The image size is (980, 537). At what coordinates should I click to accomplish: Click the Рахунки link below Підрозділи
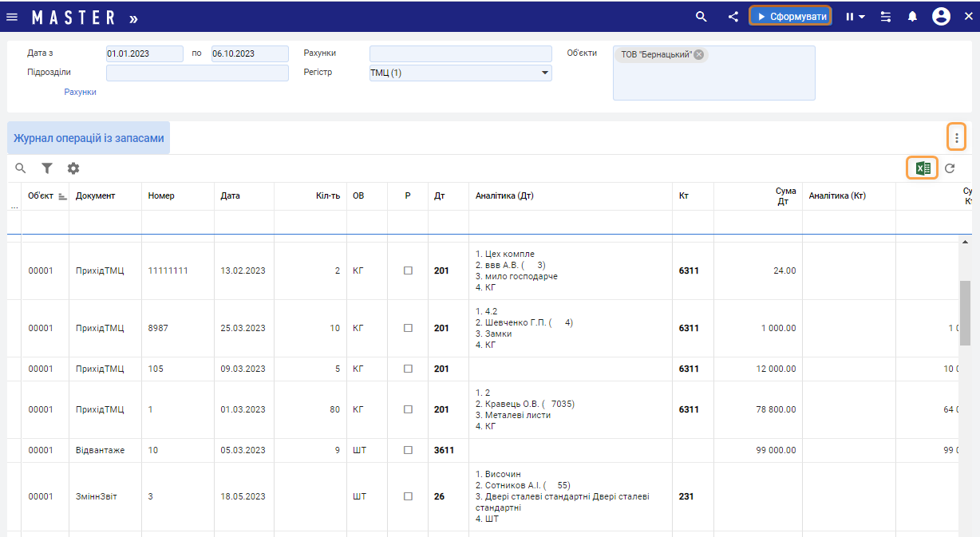[80, 92]
